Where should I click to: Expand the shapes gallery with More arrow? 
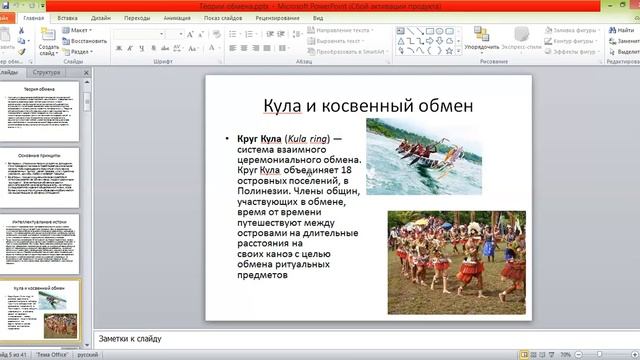(x=458, y=51)
